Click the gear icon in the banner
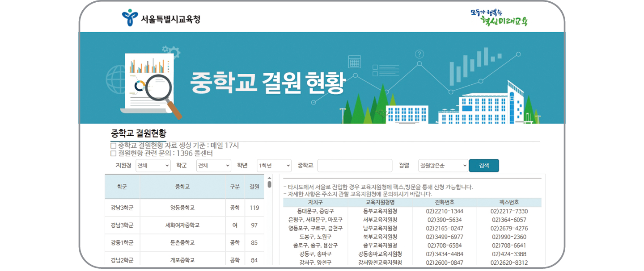Screen dimensions: 644x271 click(x=171, y=52)
